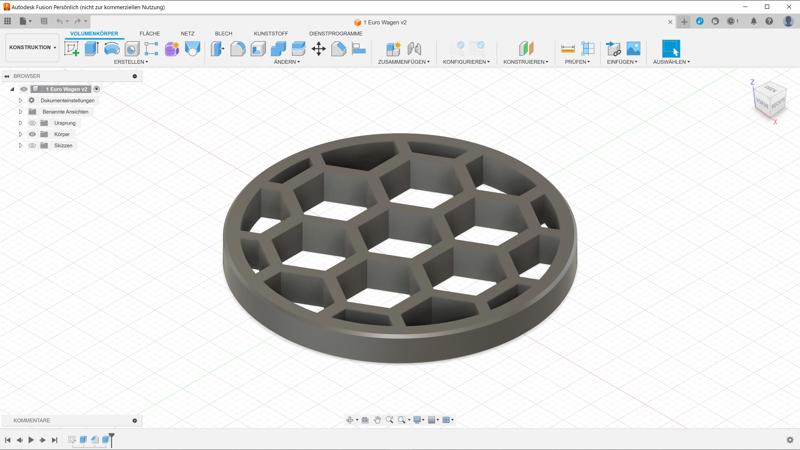
Task: Activate the Move/Copy arrows tool
Action: coord(318,48)
